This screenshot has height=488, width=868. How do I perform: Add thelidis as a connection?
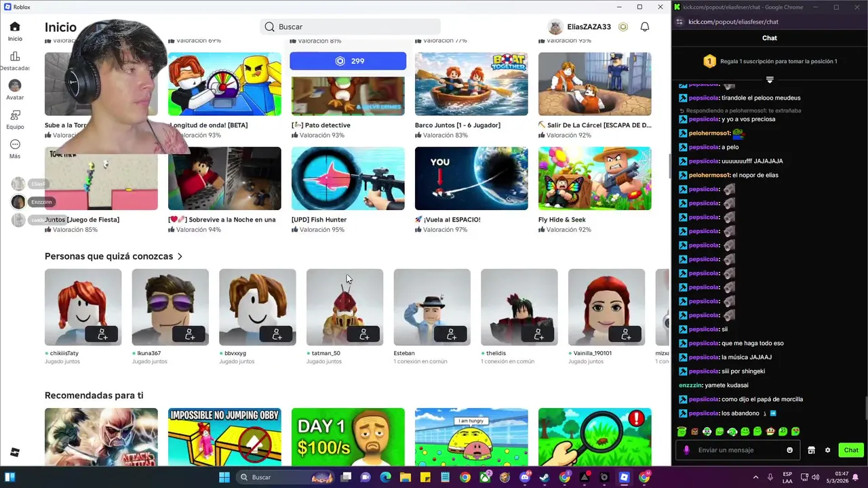(538, 335)
